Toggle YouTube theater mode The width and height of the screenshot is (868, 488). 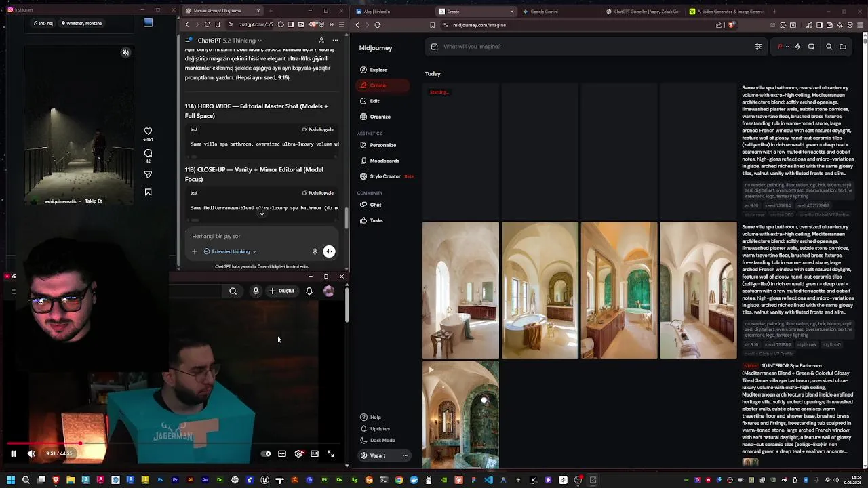click(315, 453)
